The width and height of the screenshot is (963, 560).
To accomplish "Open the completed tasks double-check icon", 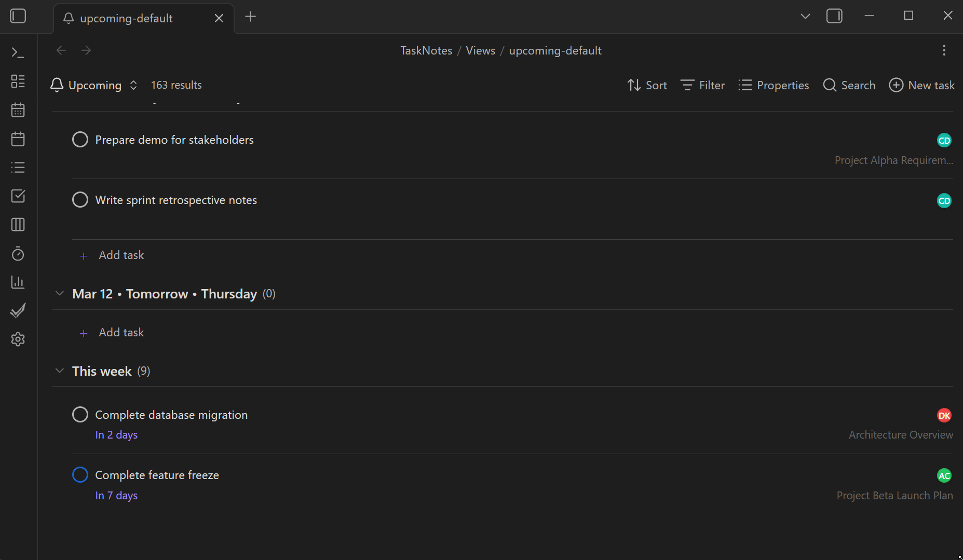I will [17, 310].
